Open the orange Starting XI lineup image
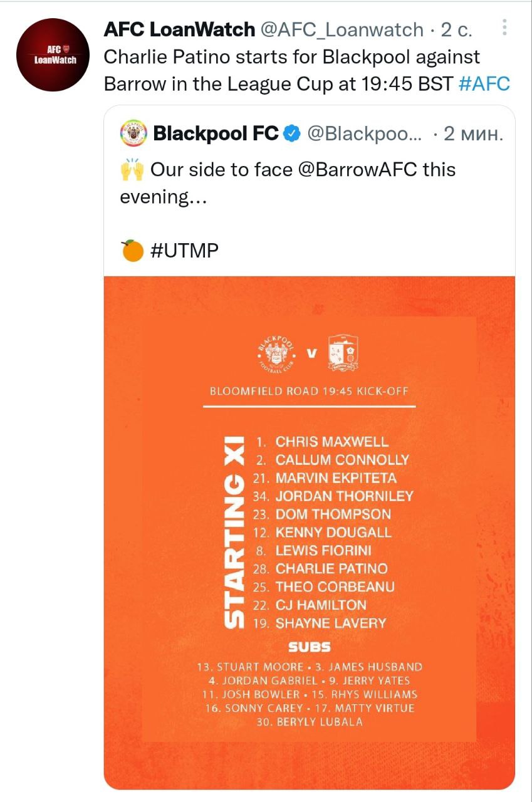Image resolution: width=532 pixels, height=802 pixels. tap(309, 533)
